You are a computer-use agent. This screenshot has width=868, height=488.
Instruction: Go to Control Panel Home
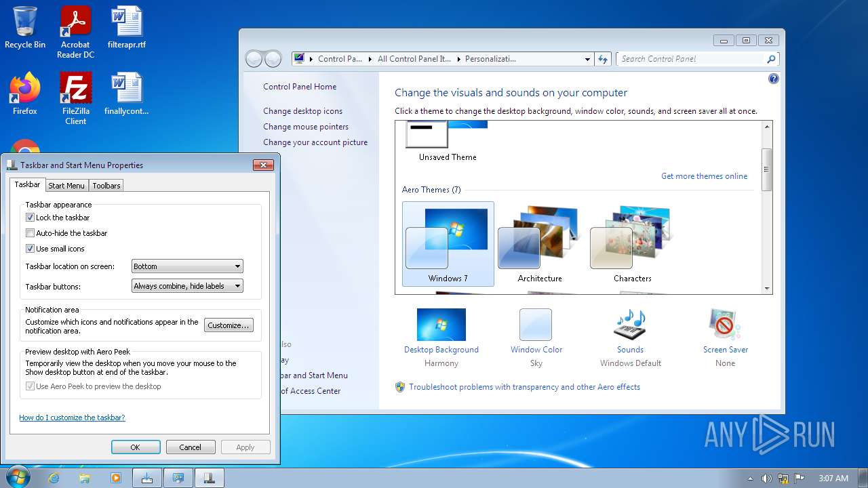tap(300, 87)
